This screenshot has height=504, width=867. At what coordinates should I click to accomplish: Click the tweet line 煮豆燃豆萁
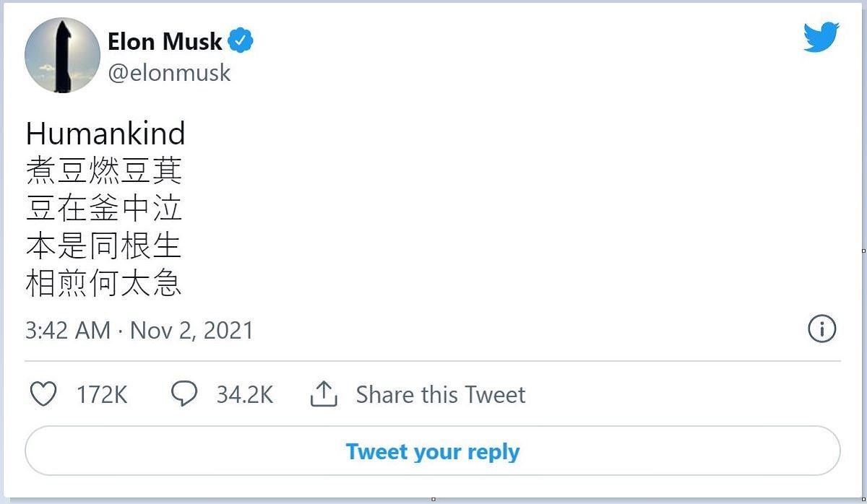tap(103, 172)
